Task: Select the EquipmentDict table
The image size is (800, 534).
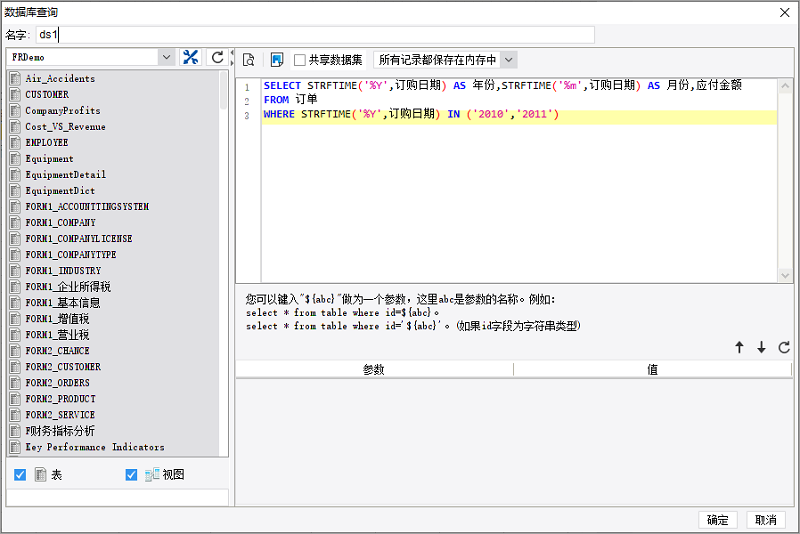Action: tap(60, 191)
